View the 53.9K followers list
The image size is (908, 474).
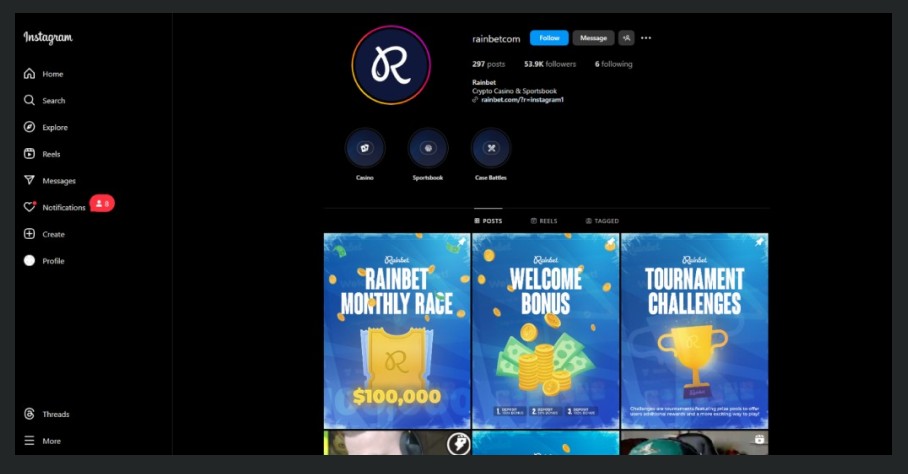550,64
